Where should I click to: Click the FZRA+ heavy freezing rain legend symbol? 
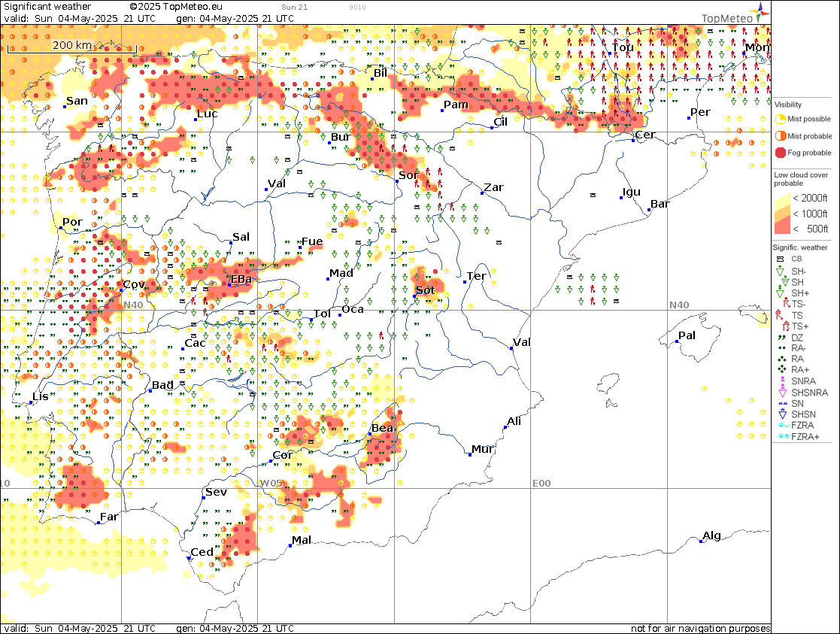[x=784, y=436]
